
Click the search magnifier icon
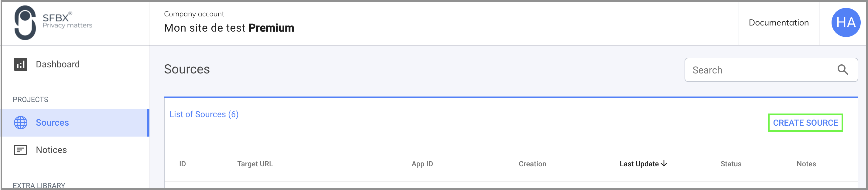843,70
